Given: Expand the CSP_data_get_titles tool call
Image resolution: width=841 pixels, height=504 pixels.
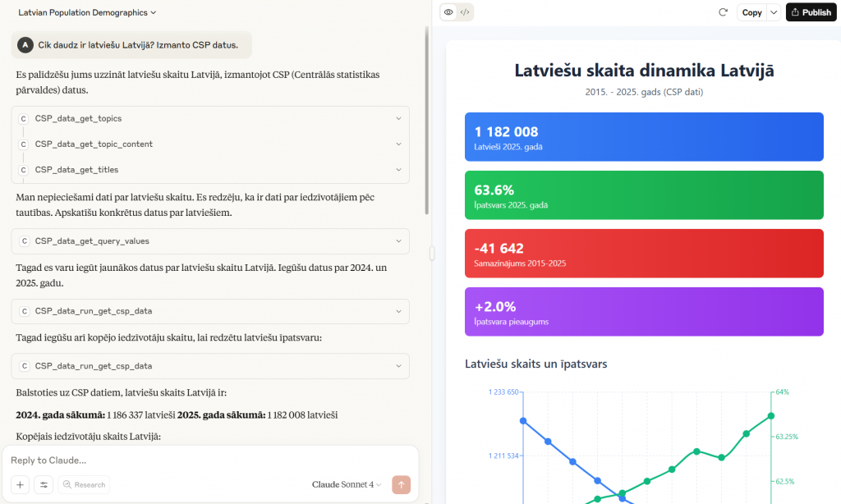Looking at the screenshot, I should tap(210, 170).
